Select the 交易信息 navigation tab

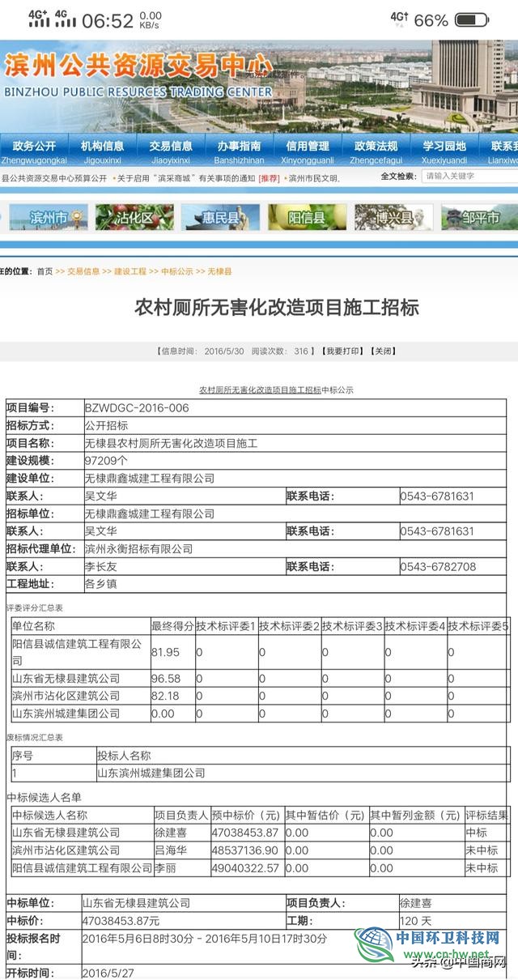(171, 151)
